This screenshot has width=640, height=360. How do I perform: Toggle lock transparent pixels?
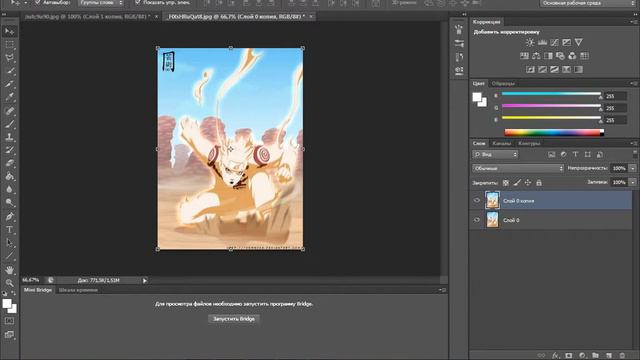click(506, 183)
